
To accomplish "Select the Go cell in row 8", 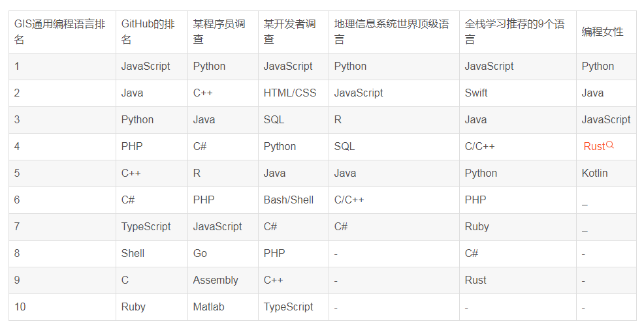I will 223,253.
